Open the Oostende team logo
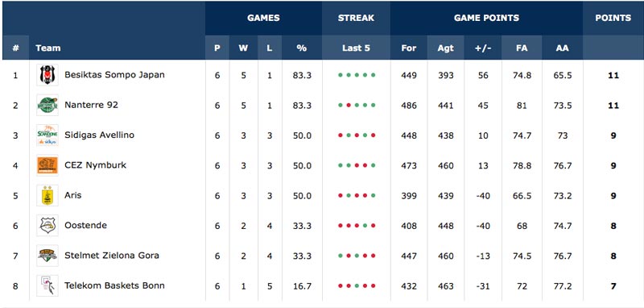Image resolution: width=644 pixels, height=308 pixels. (x=47, y=225)
